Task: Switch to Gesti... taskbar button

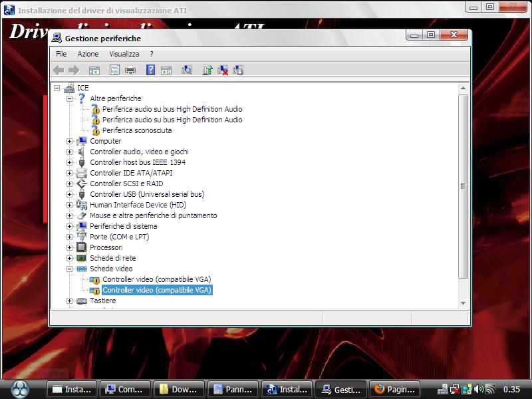Action: [x=340, y=389]
